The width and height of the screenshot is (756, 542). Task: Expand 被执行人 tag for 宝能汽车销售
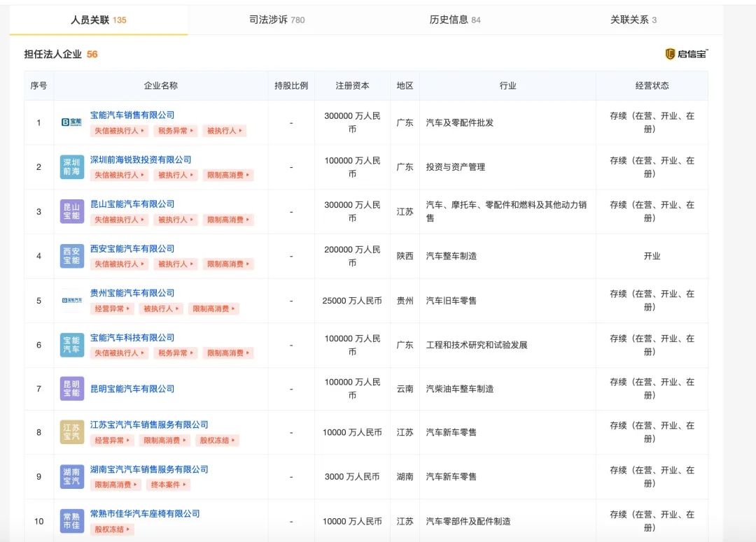point(225,131)
